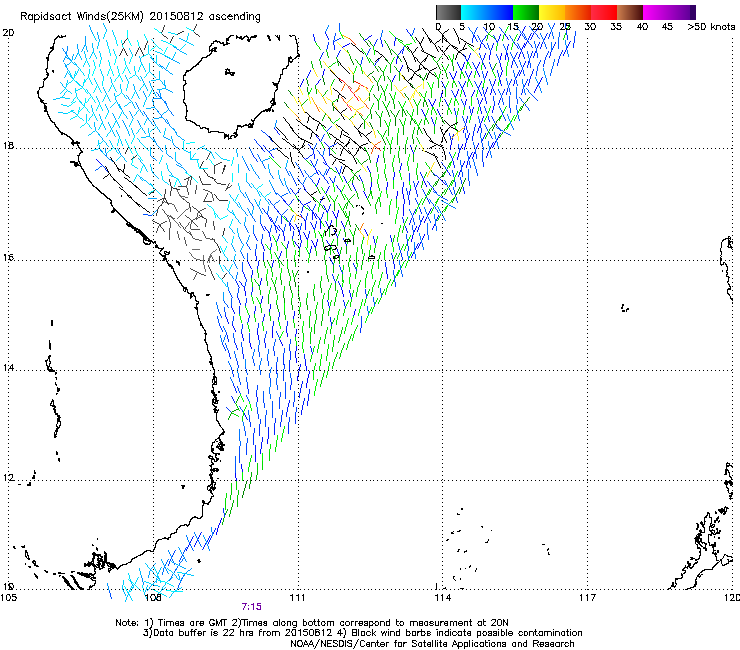Click the '117' longitude axis label
The width and height of the screenshot is (740, 650).
click(588, 598)
